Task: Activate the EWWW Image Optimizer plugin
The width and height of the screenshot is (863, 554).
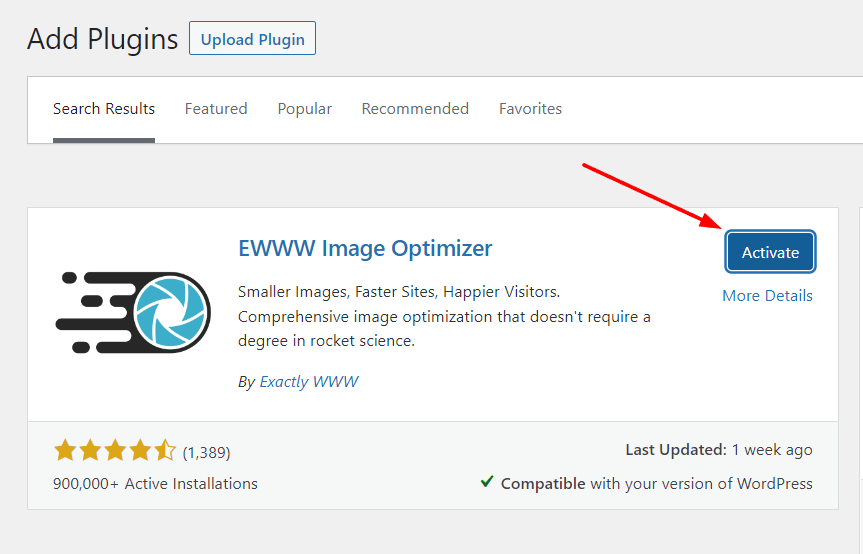Action: point(770,252)
